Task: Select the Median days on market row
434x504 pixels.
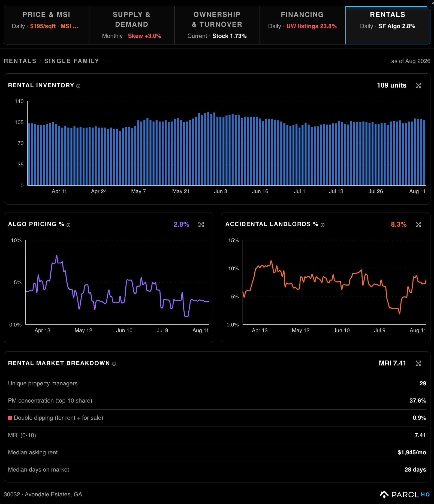Action: (x=217, y=470)
